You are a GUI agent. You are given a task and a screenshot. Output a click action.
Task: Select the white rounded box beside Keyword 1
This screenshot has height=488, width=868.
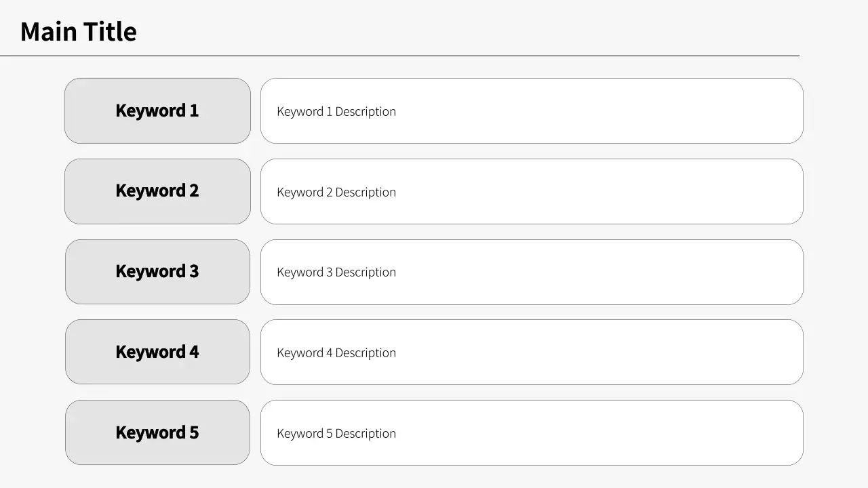click(597, 110)
